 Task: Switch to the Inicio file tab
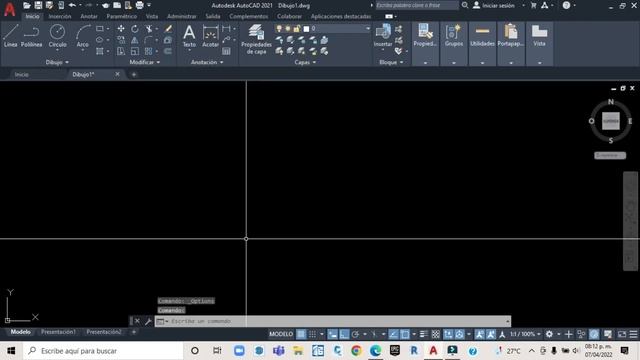[21, 75]
